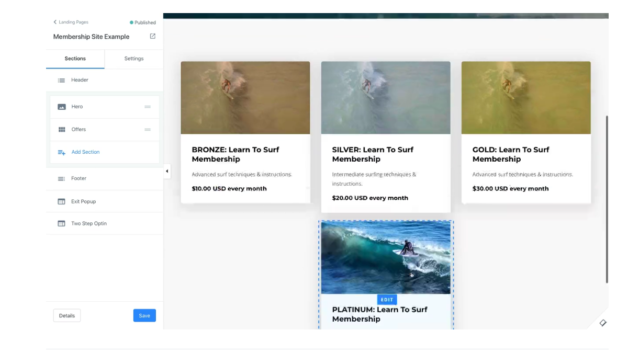Screen dimensions: 639x364
Task: Open the Footer section
Action: pyautogui.click(x=105, y=179)
